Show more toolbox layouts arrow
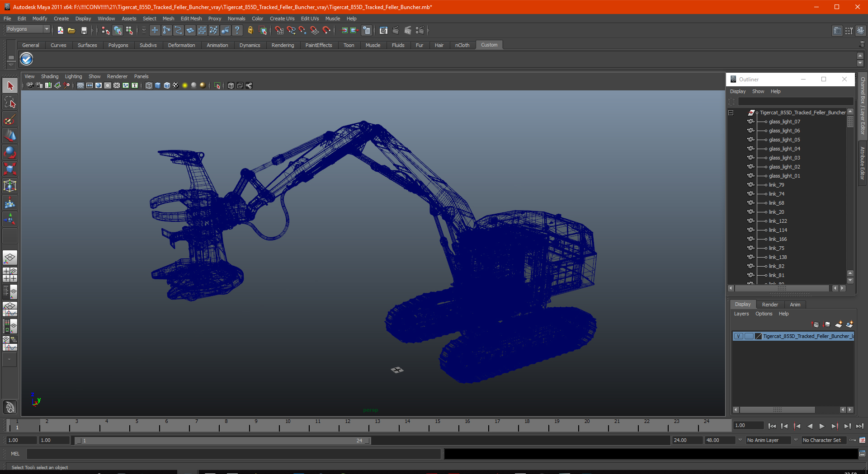Screen dimensions: 868x474 pyautogui.click(x=9, y=360)
